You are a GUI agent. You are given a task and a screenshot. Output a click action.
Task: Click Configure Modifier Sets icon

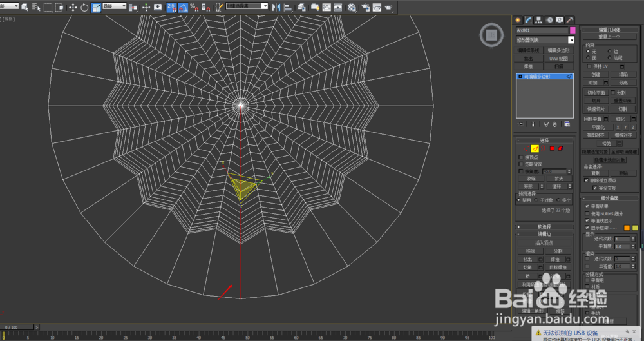click(567, 124)
